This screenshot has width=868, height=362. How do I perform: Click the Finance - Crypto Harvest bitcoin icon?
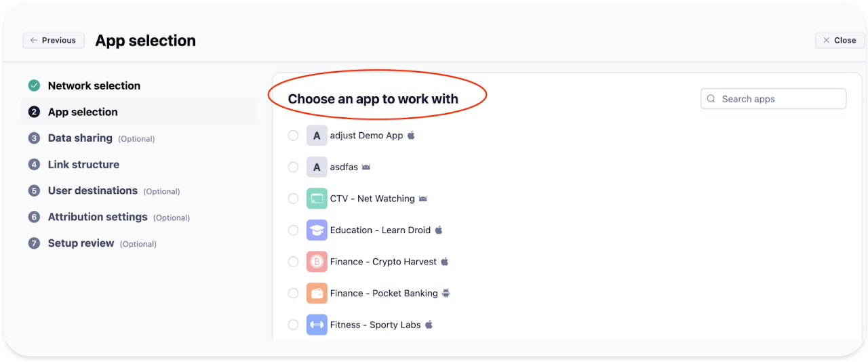pos(317,262)
